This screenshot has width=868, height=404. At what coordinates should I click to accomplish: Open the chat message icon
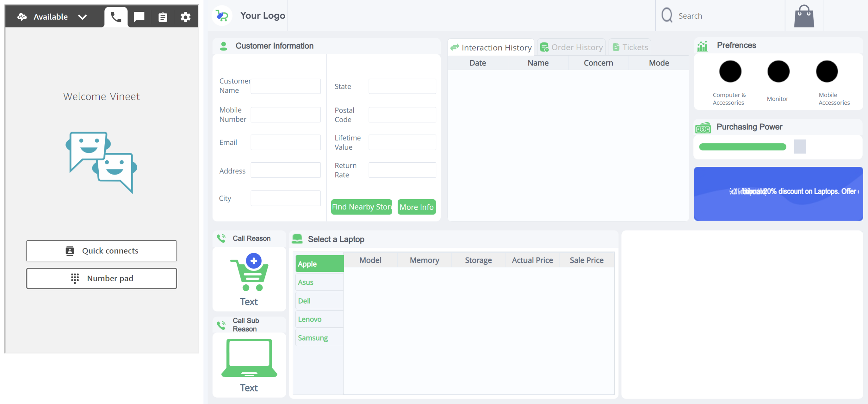[139, 17]
